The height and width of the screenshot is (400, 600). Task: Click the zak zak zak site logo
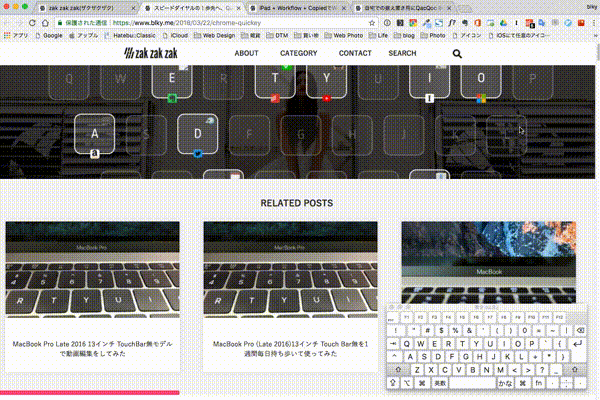151,53
